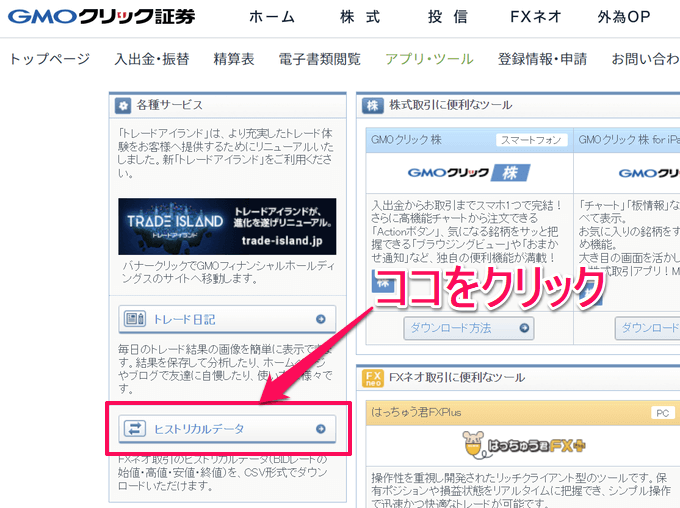
Task: Open the ホーム menu
Action: click(x=272, y=17)
